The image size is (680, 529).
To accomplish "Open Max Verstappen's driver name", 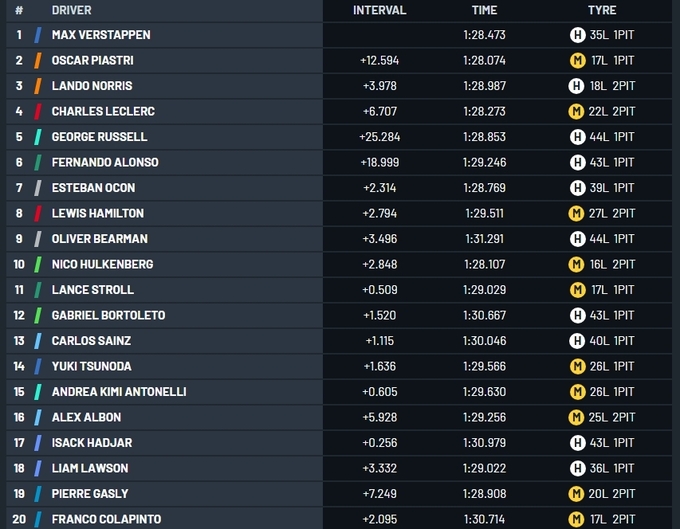I will 101,35.
